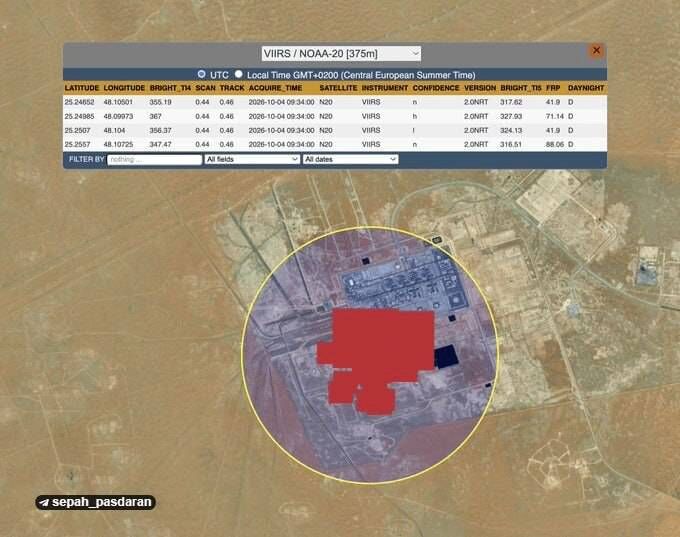Viewport: 680px width, 537px height.
Task: Sort by the DAYNIGHT column header
Action: pyautogui.click(x=586, y=88)
